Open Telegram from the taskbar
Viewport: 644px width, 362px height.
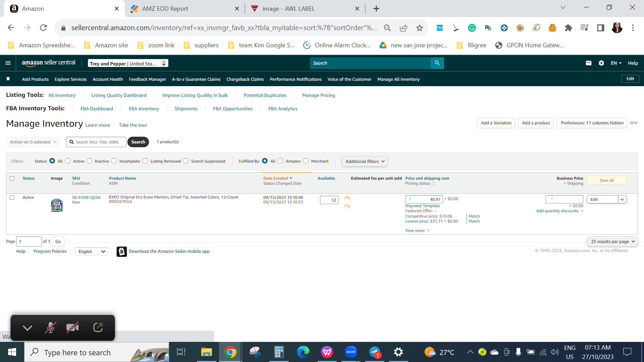(375, 352)
